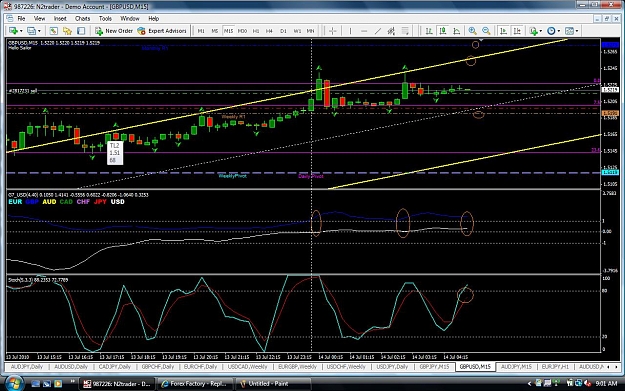Select the trendline drawing tool

pos(377,31)
